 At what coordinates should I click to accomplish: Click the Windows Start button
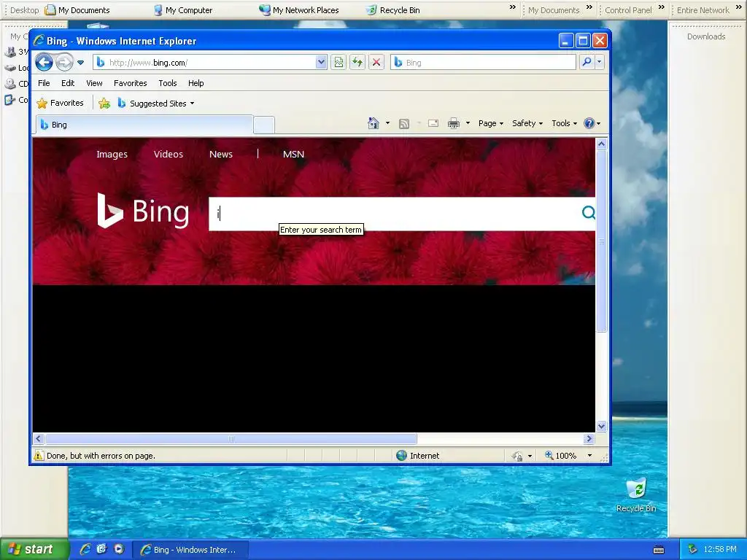(34, 550)
